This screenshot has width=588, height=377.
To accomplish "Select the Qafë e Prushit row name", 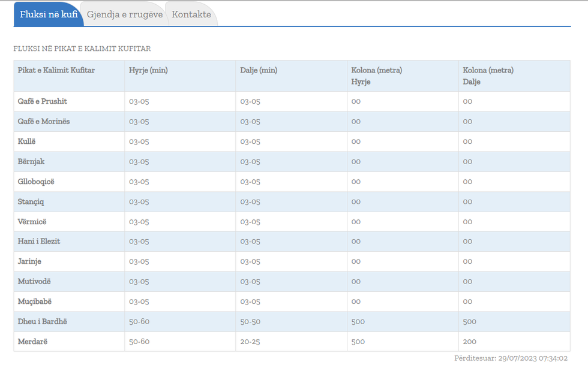I will [x=43, y=101].
